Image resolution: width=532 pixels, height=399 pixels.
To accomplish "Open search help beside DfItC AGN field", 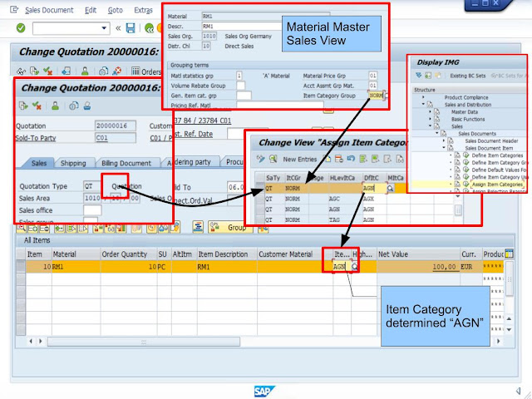I will coord(390,189).
